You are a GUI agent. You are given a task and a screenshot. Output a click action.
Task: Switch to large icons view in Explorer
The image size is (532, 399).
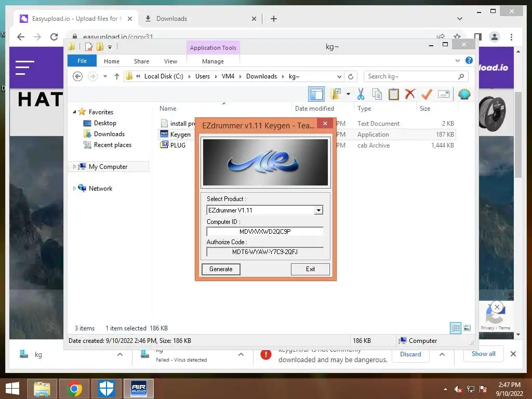[467, 328]
